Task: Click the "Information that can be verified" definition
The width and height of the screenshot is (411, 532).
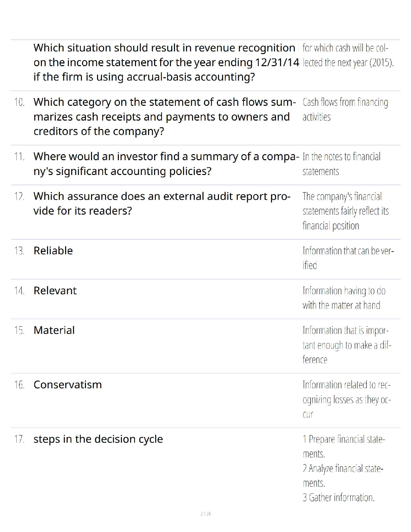Action: pyautogui.click(x=348, y=258)
